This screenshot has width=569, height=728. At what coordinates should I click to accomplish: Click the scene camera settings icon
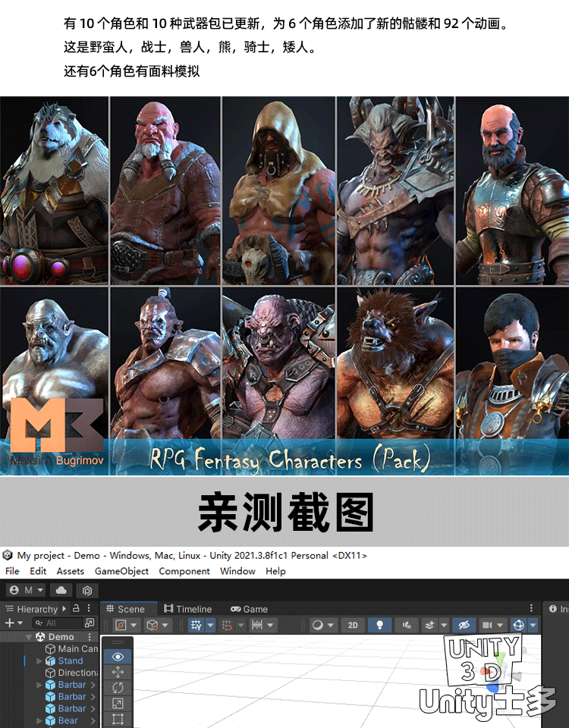[487, 625]
